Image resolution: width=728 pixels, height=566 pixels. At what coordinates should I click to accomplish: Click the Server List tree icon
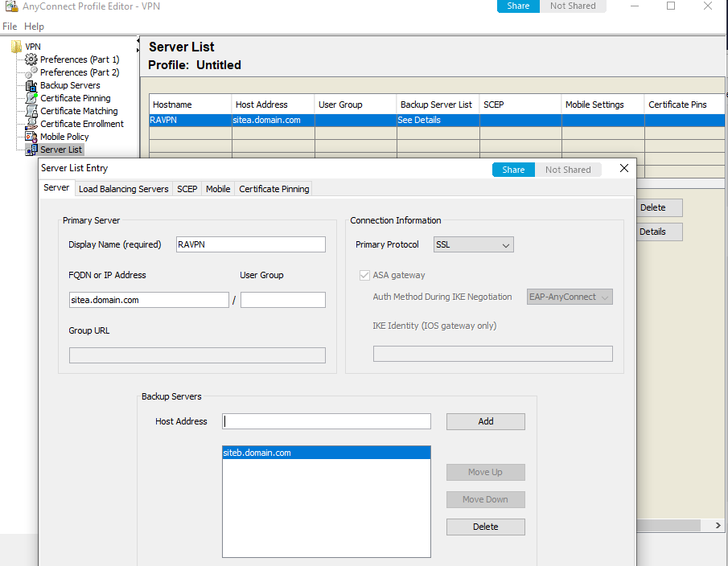tap(31, 150)
